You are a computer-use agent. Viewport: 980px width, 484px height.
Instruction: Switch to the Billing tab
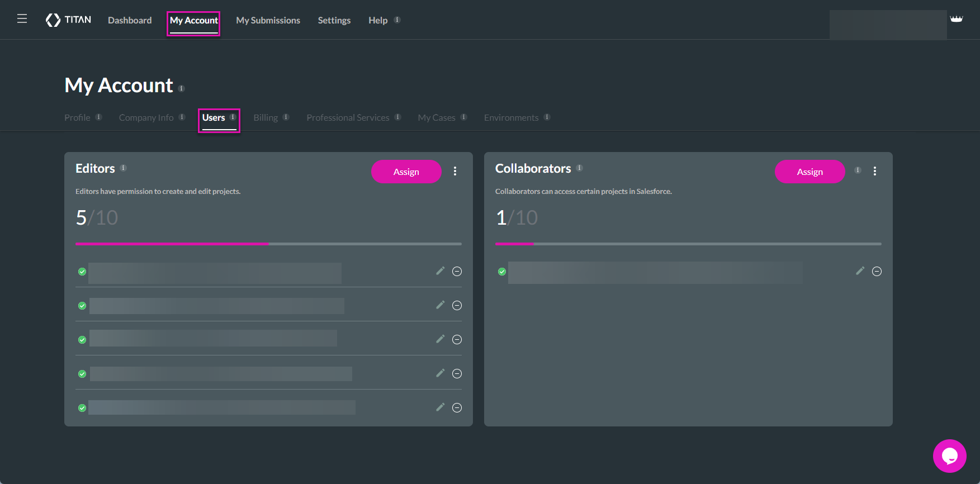(266, 118)
